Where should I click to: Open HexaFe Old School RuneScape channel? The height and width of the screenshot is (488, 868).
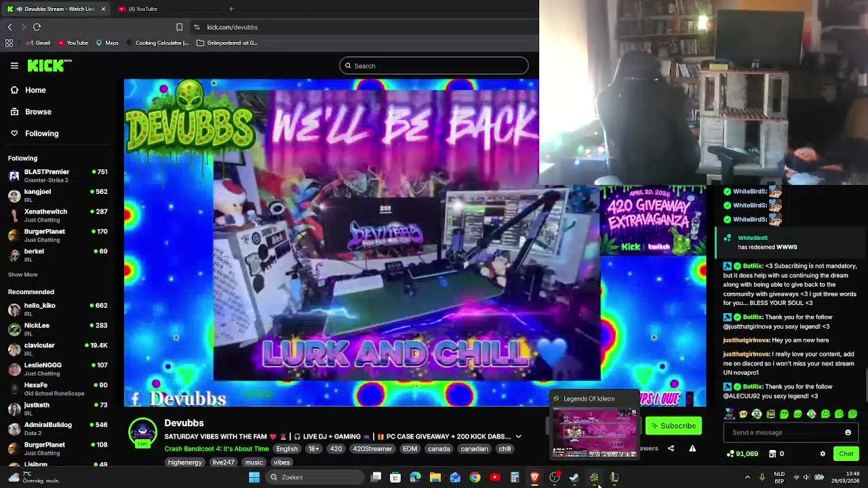click(x=58, y=389)
